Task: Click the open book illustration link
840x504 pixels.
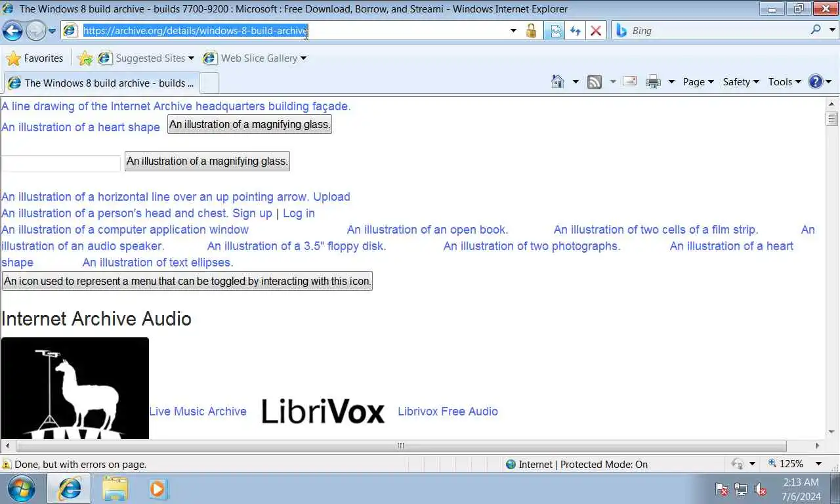Action: (x=427, y=230)
